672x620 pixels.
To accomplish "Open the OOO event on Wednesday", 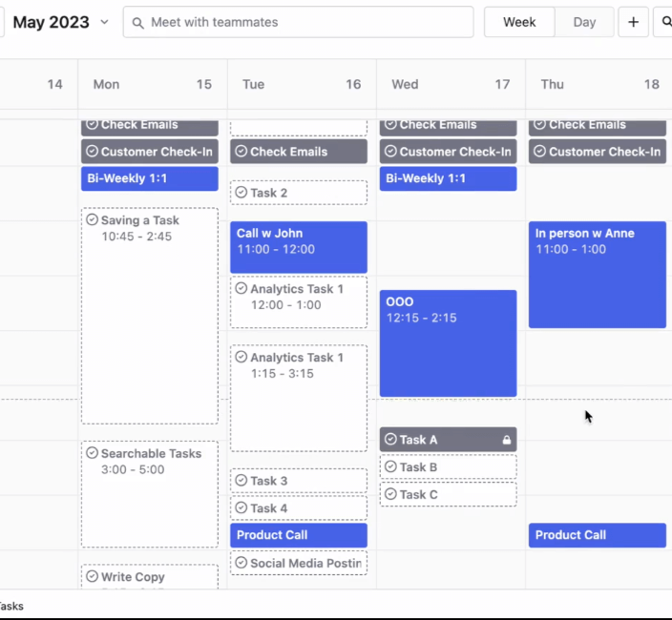I will point(448,343).
